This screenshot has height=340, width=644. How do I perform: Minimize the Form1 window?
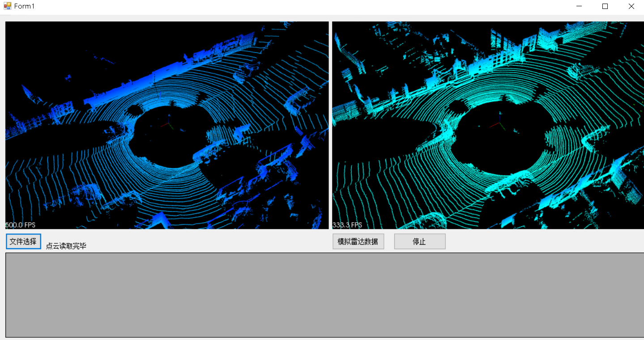point(579,6)
